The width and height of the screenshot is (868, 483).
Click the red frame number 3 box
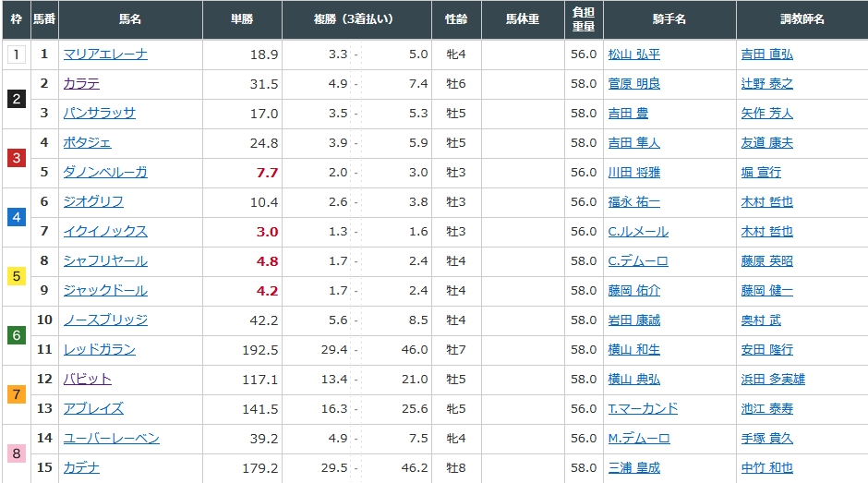tap(16, 158)
